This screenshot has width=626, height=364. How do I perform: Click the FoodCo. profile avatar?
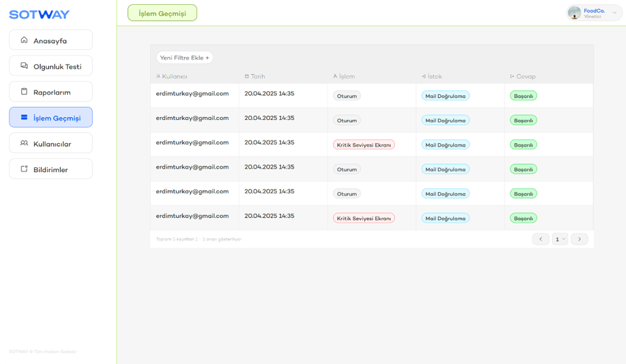point(575,12)
